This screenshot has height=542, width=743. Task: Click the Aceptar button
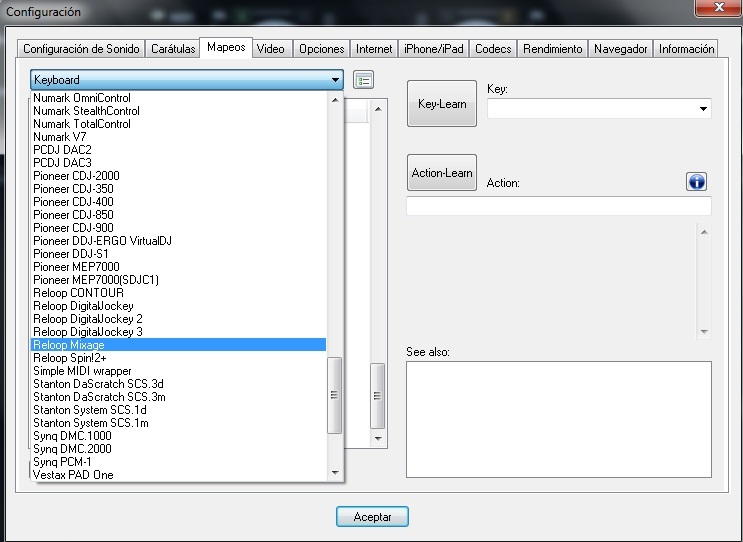(x=372, y=517)
